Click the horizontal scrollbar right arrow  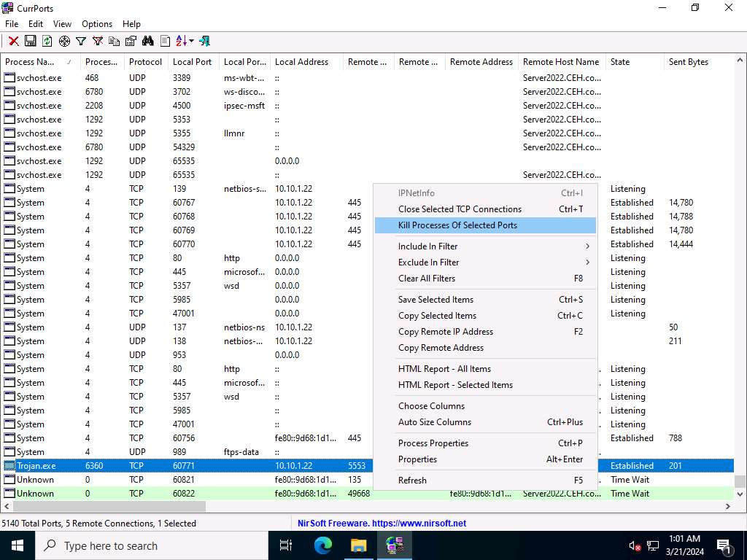tap(727, 507)
